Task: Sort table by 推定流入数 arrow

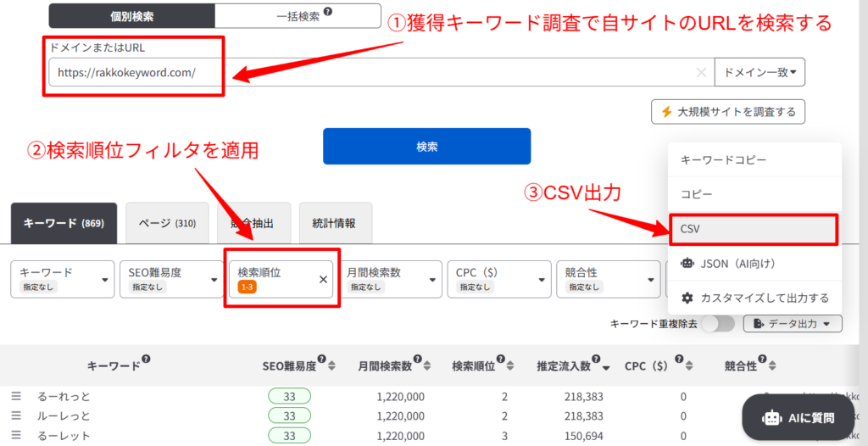Action: (x=606, y=366)
